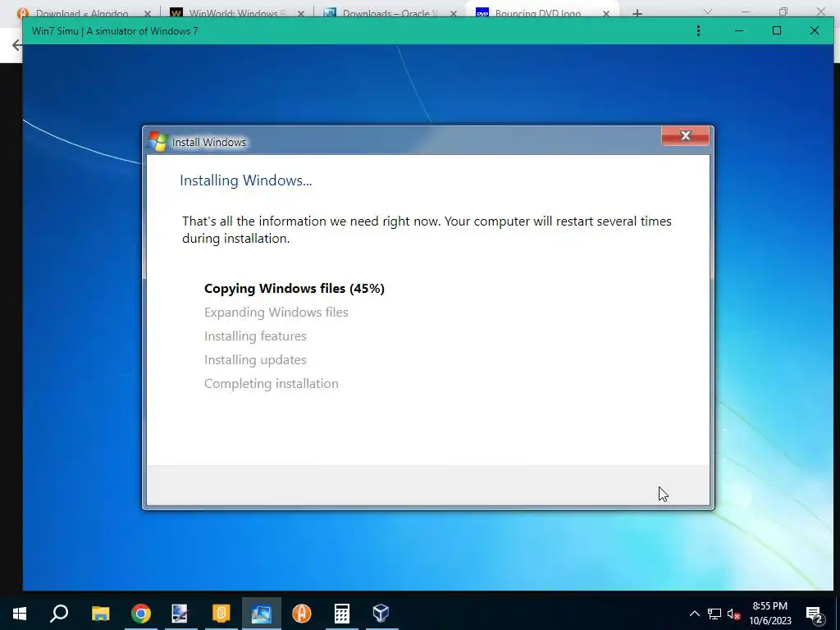Open the Win7 Simu three-dot menu

pyautogui.click(x=698, y=31)
